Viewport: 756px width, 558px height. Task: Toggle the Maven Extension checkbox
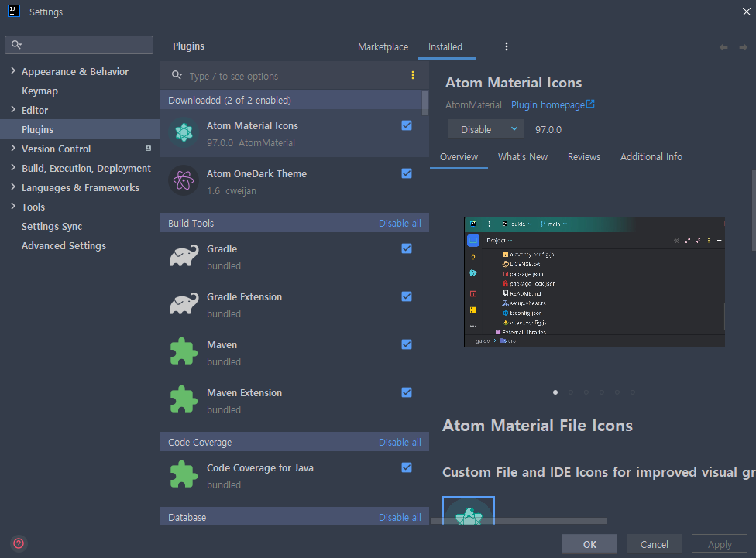(407, 392)
